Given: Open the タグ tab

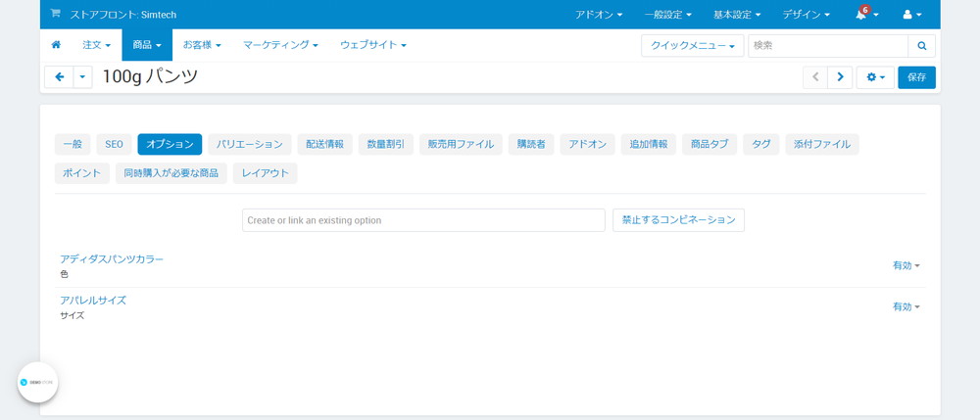Looking at the screenshot, I should click(x=760, y=144).
